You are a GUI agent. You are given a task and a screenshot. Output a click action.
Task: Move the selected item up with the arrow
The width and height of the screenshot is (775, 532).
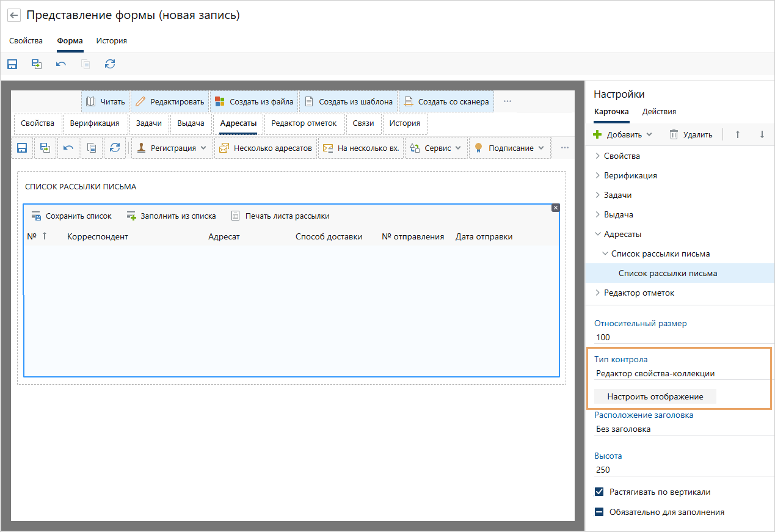[x=738, y=134]
